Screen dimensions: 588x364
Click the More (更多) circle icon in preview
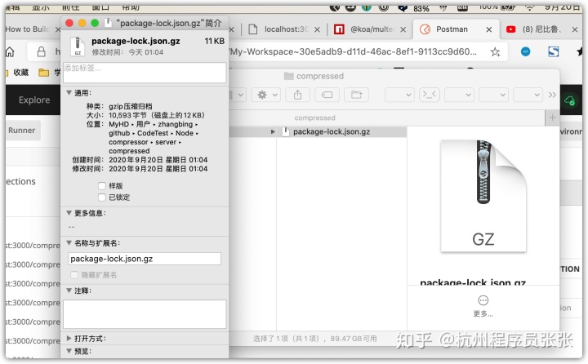coord(483,300)
